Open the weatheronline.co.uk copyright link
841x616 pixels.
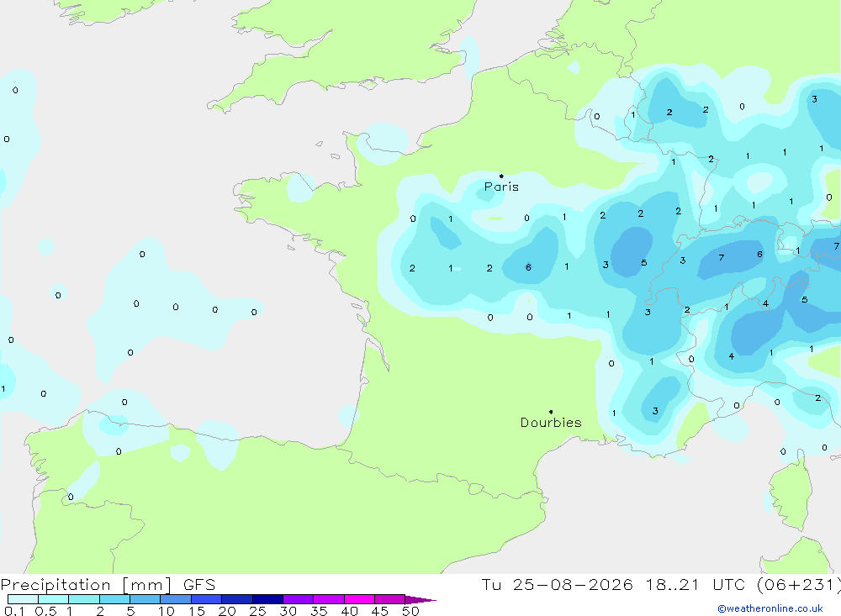(x=770, y=608)
